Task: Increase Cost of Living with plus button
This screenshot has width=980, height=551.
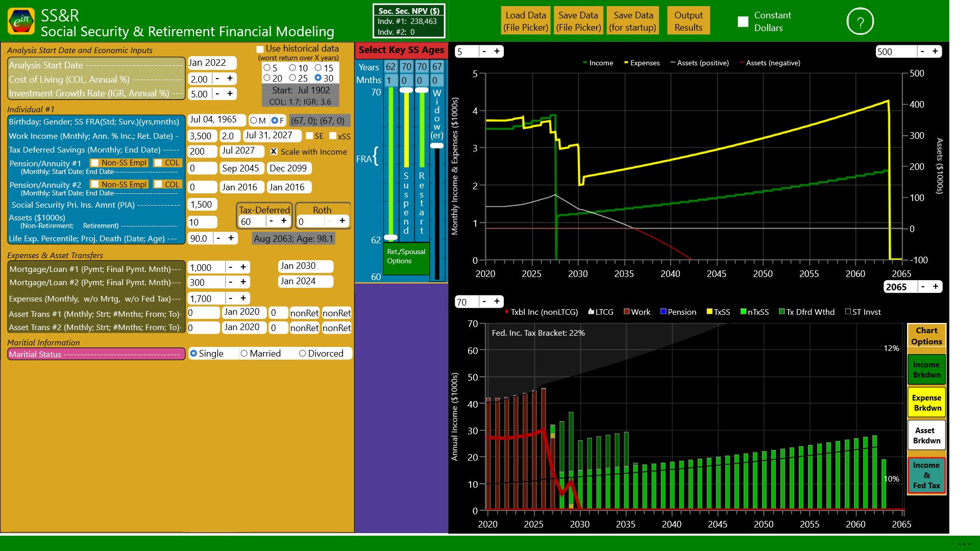Action: (230, 79)
